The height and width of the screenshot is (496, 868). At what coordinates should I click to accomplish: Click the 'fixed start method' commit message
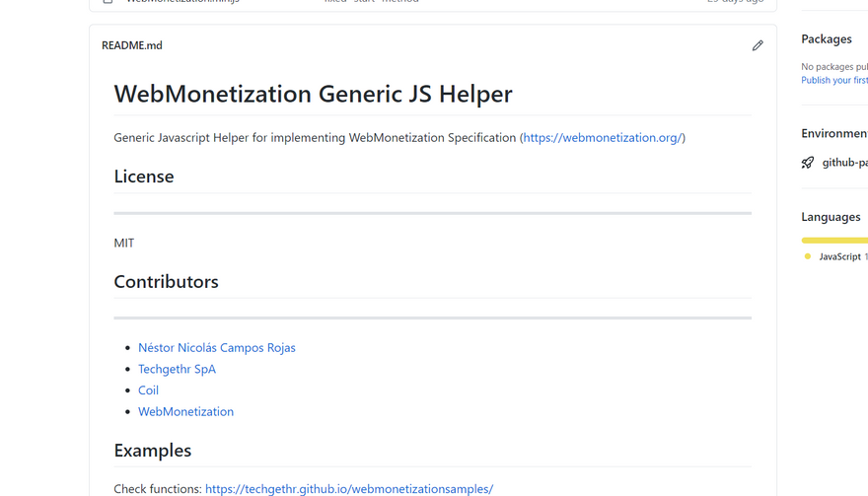coord(371,2)
